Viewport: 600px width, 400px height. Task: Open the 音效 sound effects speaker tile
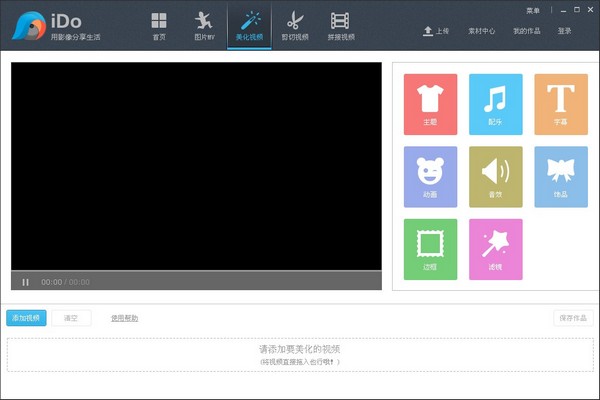(495, 177)
